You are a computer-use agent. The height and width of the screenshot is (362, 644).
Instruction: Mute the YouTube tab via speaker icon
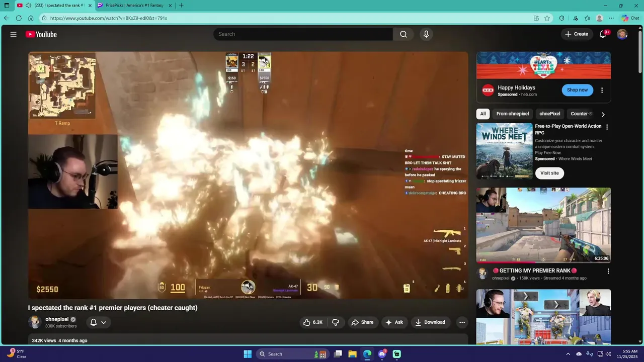[x=28, y=6]
